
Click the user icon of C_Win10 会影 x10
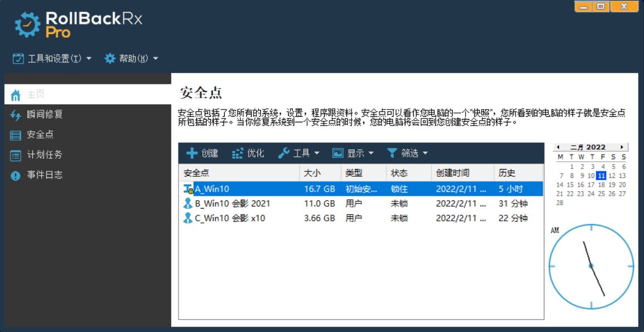click(x=188, y=218)
